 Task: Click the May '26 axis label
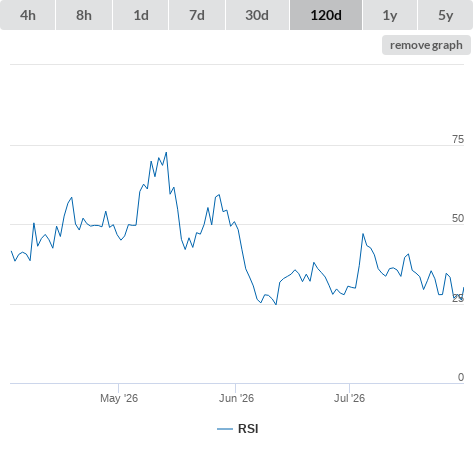pos(119,398)
